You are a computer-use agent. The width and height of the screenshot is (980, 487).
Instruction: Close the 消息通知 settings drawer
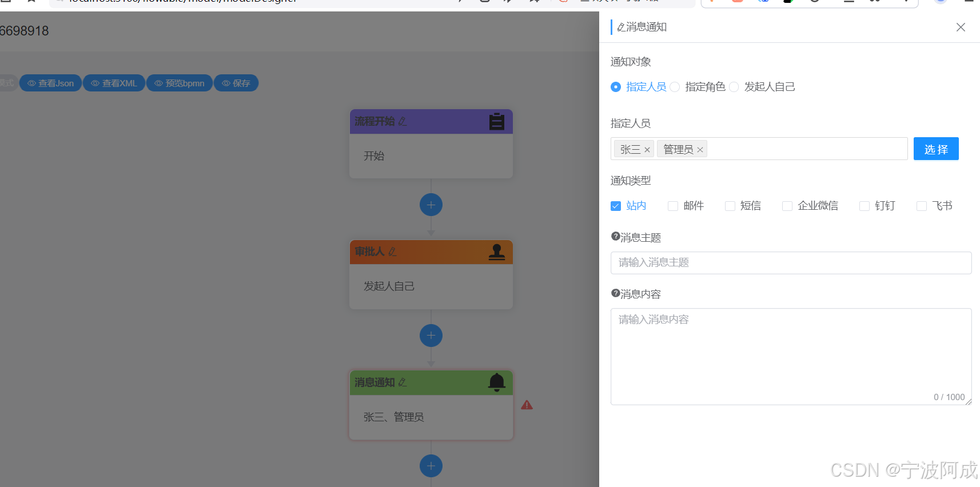tap(961, 27)
